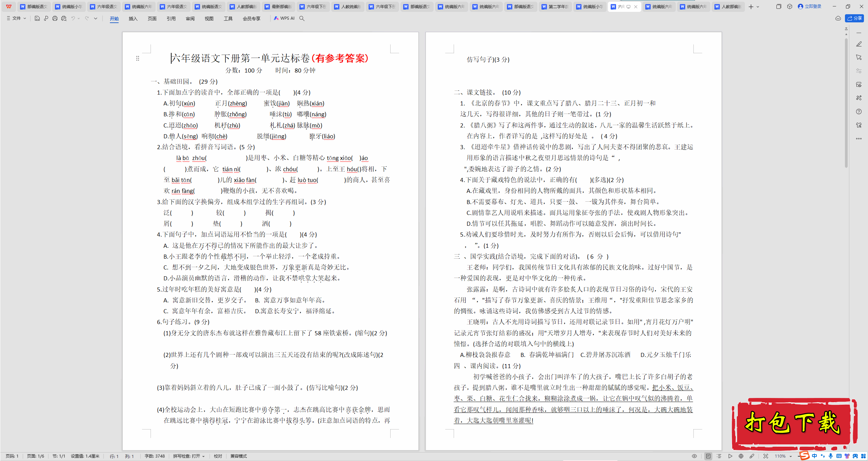Click the 页面: 1/6 page indicator
The width and height of the screenshot is (868, 461).
(x=36, y=456)
